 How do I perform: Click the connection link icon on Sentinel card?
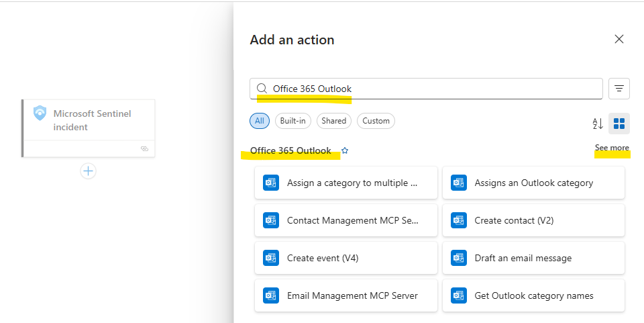145,149
